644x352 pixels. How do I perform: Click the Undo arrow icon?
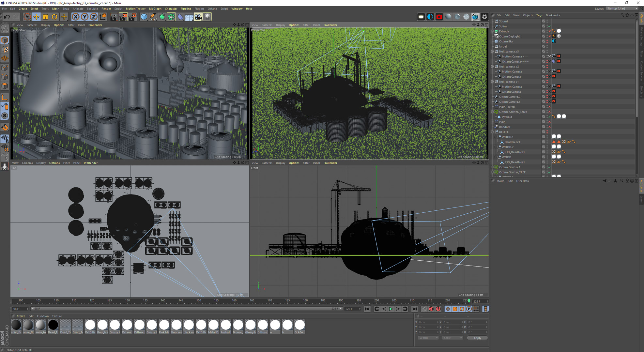7,17
